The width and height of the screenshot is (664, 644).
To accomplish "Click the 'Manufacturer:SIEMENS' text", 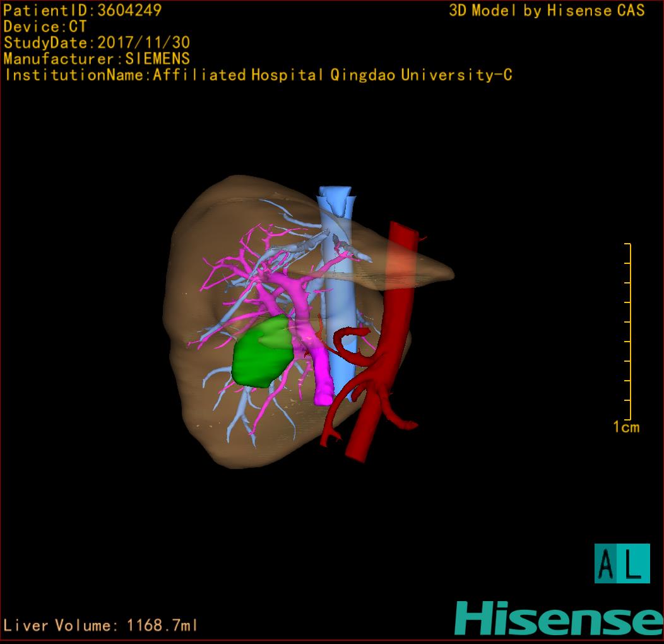I will pos(97,59).
